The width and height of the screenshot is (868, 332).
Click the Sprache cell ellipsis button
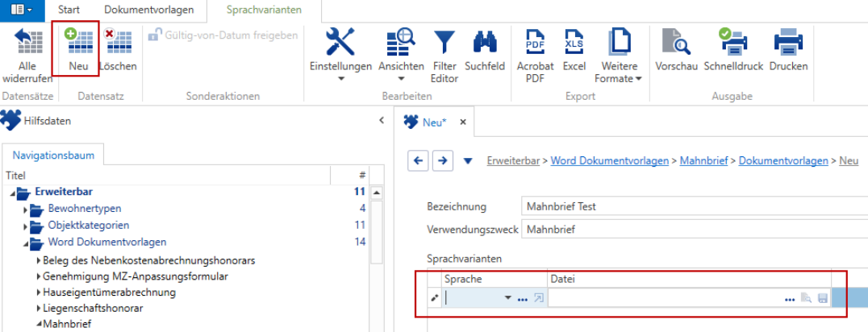point(522,299)
